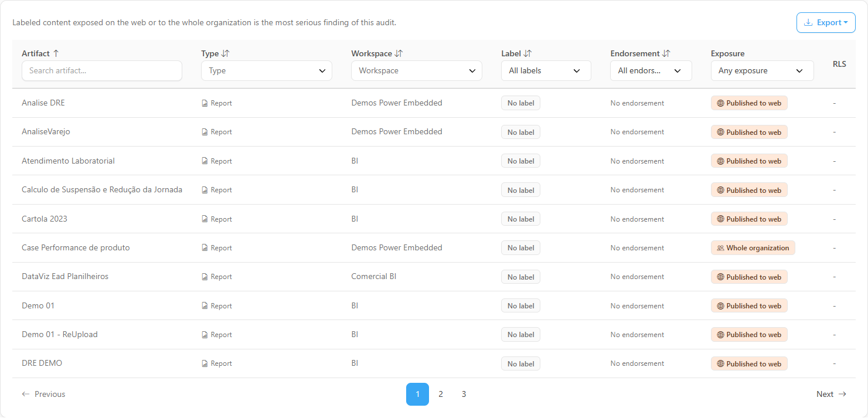Open the Workspace filter dropdown
The image size is (868, 418).
417,71
